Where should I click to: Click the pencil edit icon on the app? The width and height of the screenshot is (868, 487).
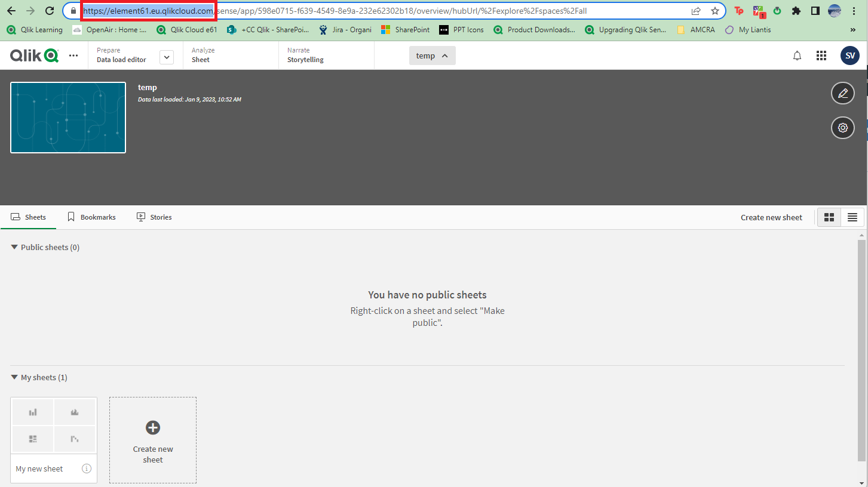tap(842, 93)
